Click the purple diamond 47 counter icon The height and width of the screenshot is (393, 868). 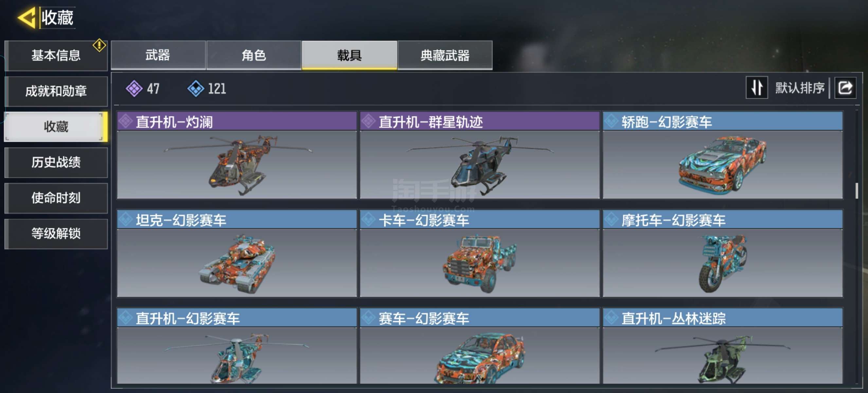pyautogui.click(x=134, y=89)
